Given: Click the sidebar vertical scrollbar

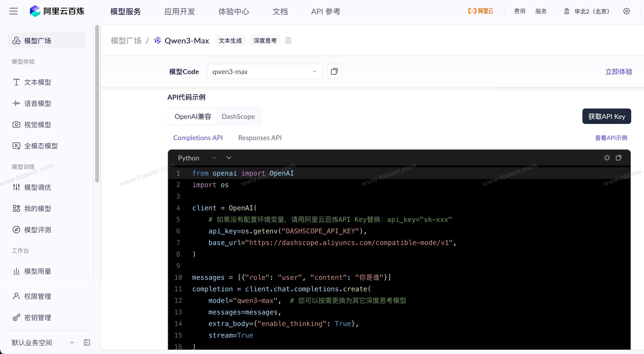Looking at the screenshot, I should coord(97,104).
